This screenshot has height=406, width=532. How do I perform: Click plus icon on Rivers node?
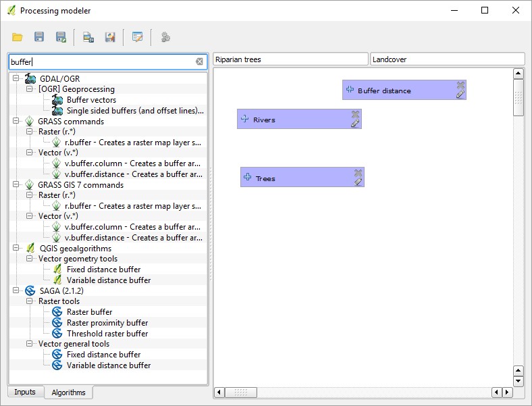(244, 119)
